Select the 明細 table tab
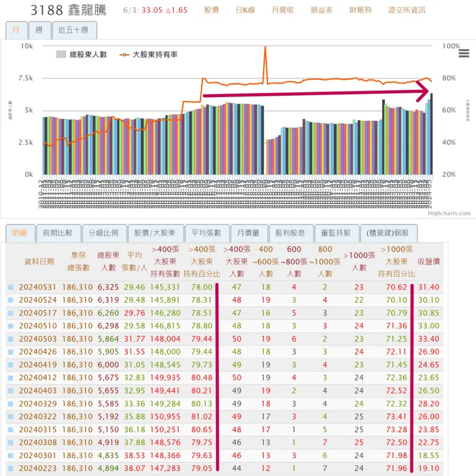The height and width of the screenshot is (476, 476). (20, 233)
